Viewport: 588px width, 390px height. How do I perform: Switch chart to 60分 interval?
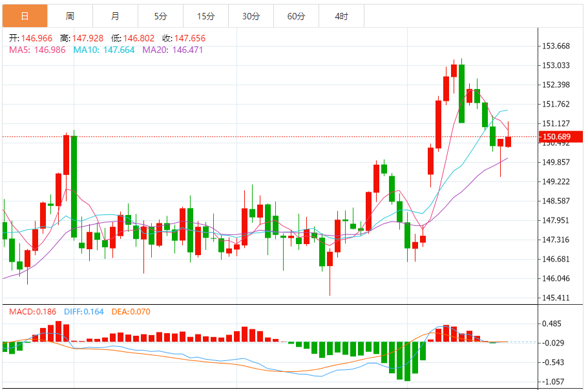pyautogui.click(x=296, y=16)
